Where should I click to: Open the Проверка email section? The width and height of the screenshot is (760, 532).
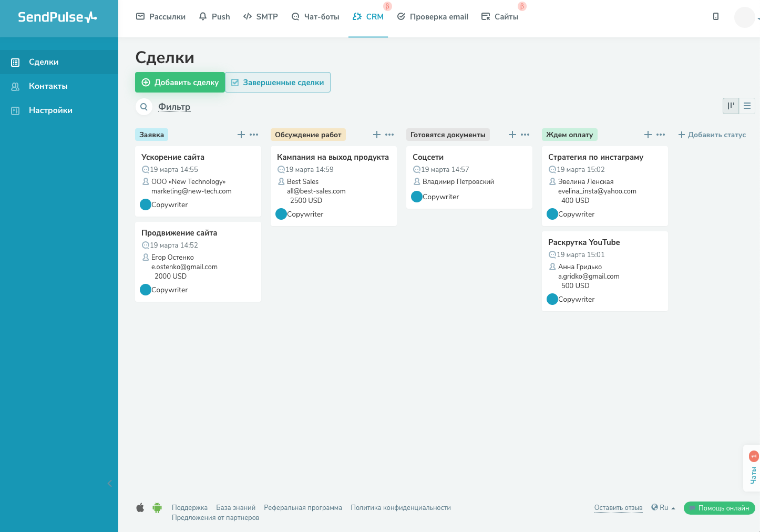432,16
